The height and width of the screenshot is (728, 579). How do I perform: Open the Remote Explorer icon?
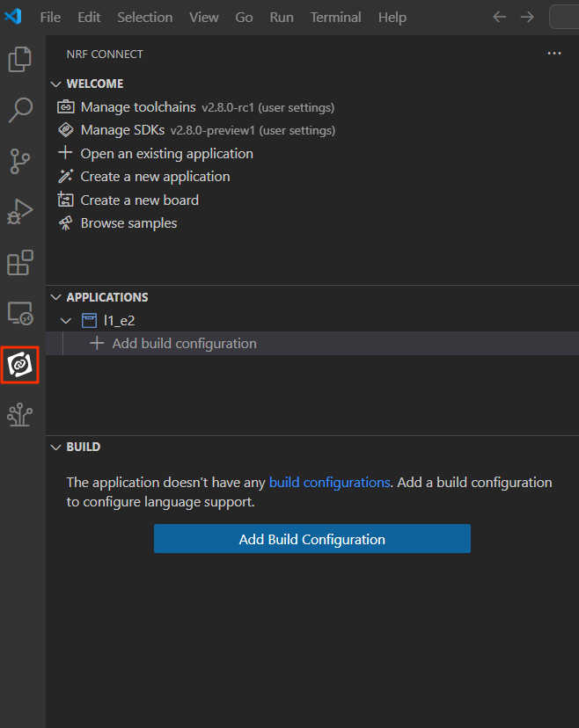point(20,313)
